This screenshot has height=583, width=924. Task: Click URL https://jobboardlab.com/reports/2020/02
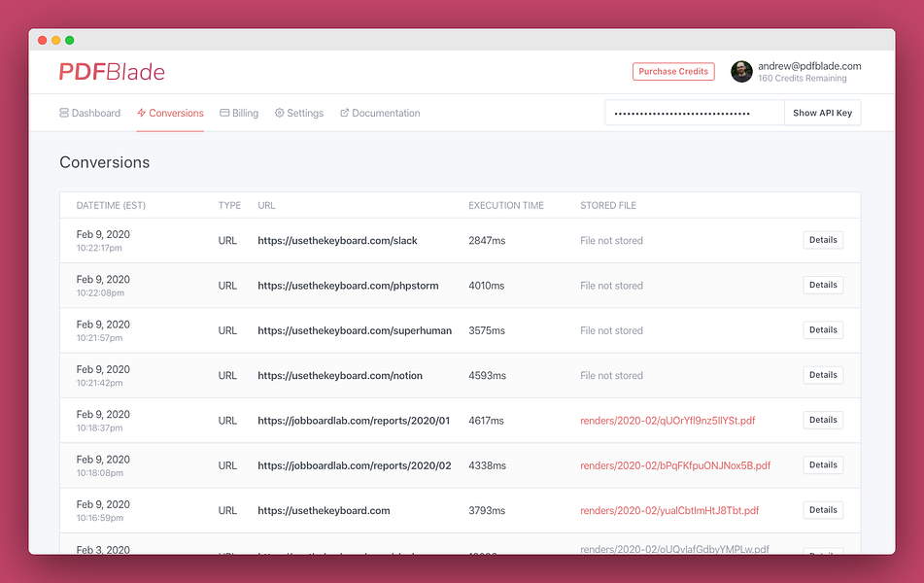tap(355, 465)
